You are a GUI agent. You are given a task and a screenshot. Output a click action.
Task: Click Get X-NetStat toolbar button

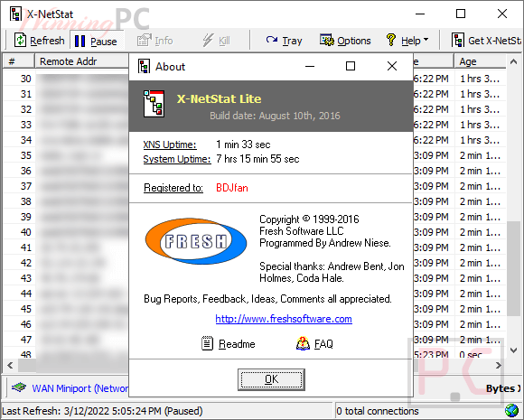point(486,41)
